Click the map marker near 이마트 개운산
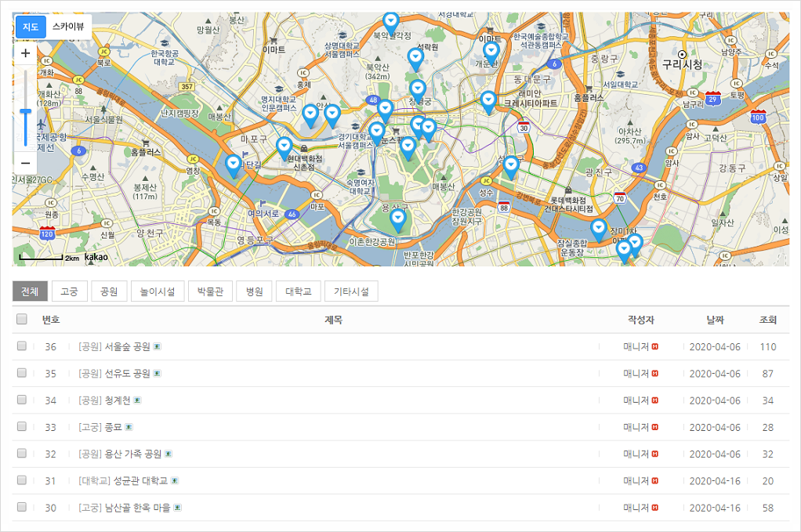801x532 pixels. pyautogui.click(x=491, y=53)
